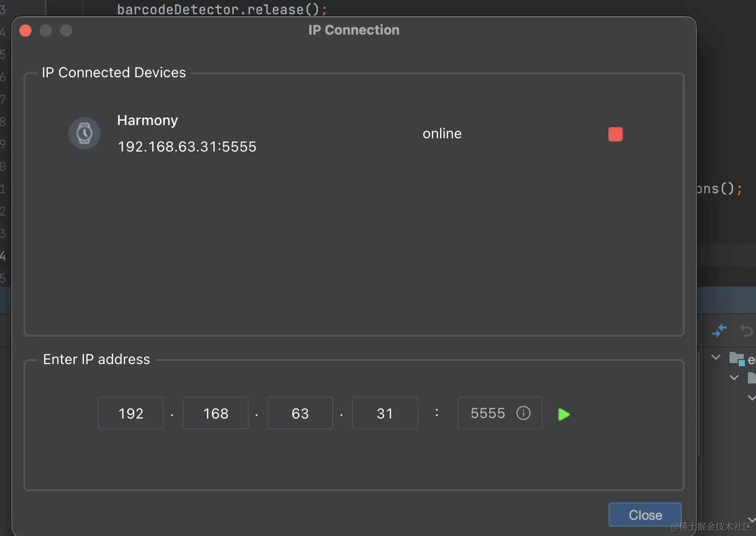Click the undo arrow icon in IDE panel
Image resolution: width=756 pixels, height=536 pixels.
click(x=746, y=331)
